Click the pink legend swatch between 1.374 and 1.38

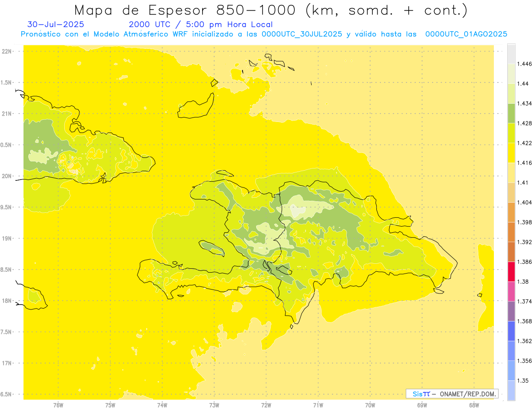511,291
